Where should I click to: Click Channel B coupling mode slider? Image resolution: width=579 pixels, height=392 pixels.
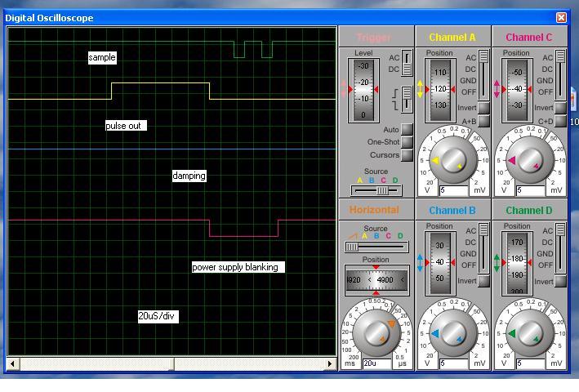click(483, 248)
